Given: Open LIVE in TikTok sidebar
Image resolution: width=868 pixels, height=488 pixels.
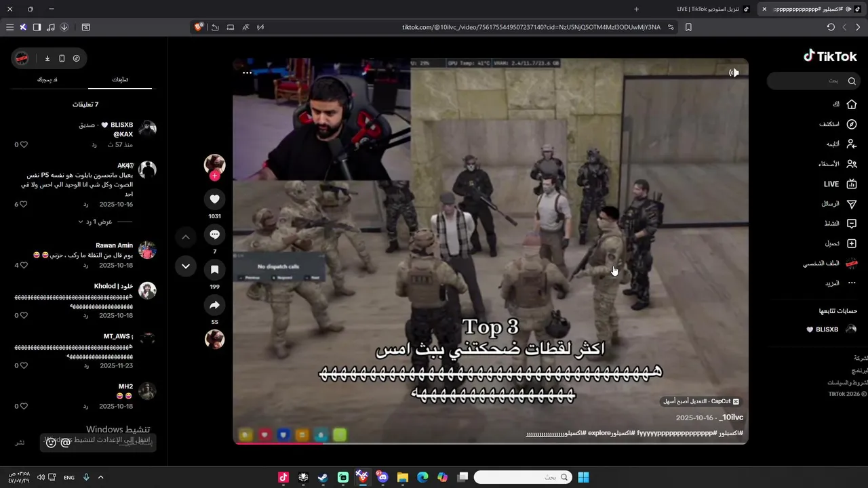Looking at the screenshot, I should pyautogui.click(x=840, y=184).
